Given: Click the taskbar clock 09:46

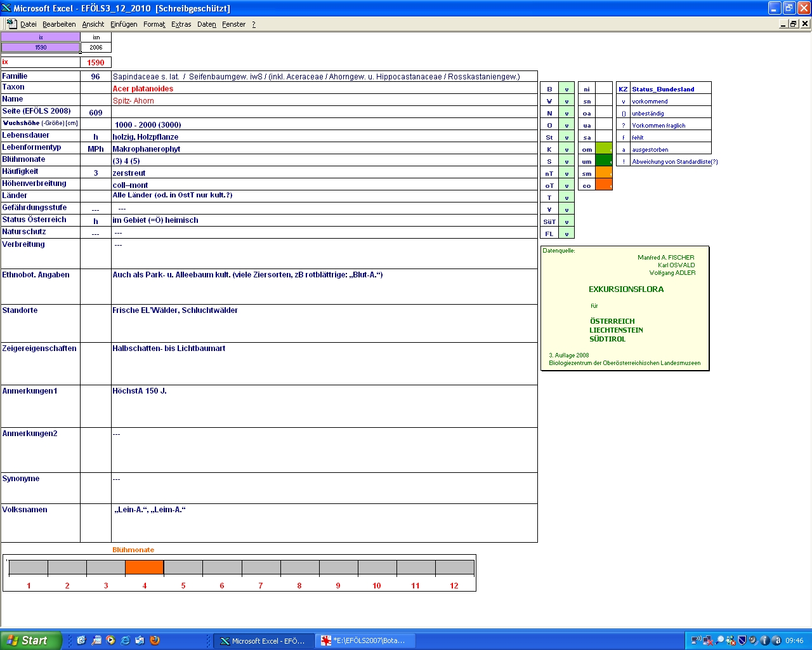Looking at the screenshot, I should tap(794, 641).
